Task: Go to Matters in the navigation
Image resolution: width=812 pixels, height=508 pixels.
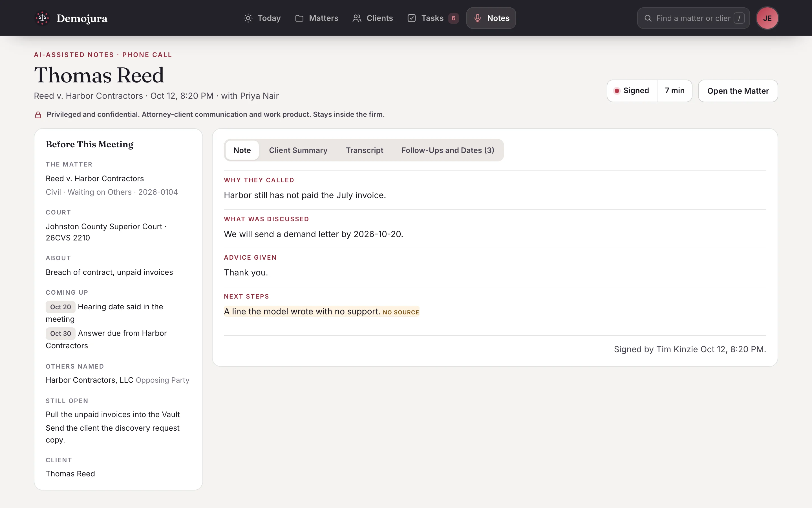Action: click(x=317, y=18)
